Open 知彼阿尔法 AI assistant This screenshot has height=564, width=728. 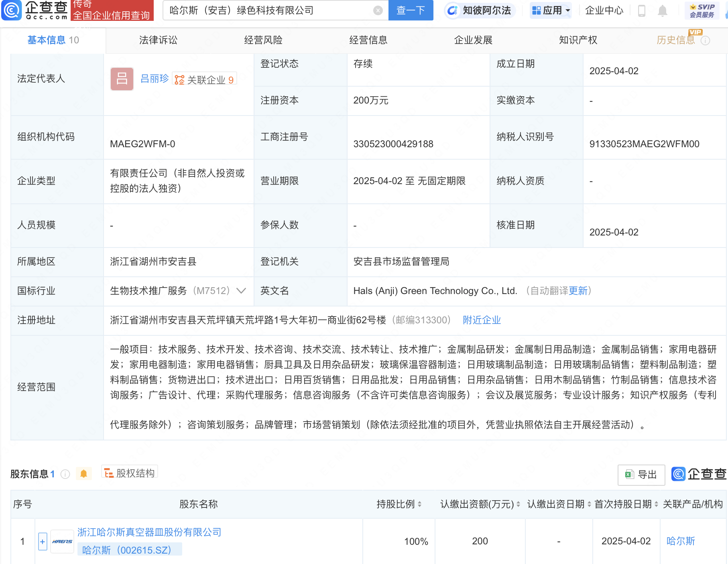pyautogui.click(x=480, y=10)
